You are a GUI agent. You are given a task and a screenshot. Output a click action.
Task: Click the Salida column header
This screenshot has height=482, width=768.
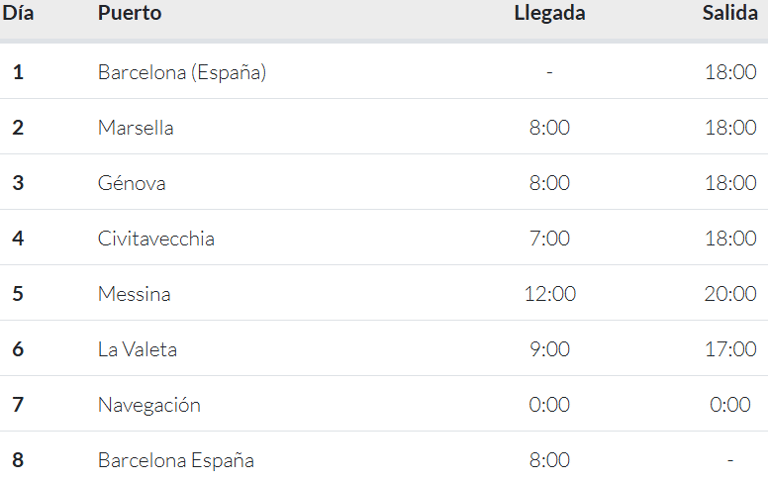(730, 13)
